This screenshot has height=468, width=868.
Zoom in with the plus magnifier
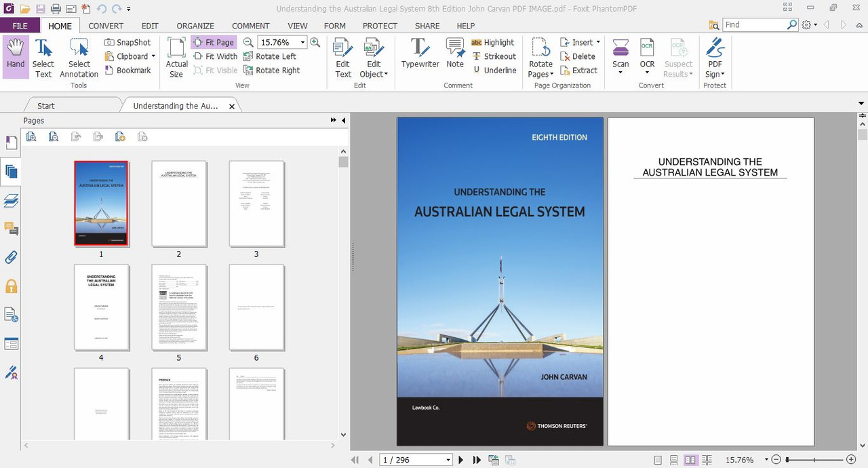coord(315,42)
